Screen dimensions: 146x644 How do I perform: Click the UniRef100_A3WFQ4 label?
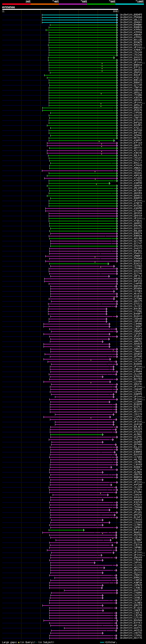(131, 583)
